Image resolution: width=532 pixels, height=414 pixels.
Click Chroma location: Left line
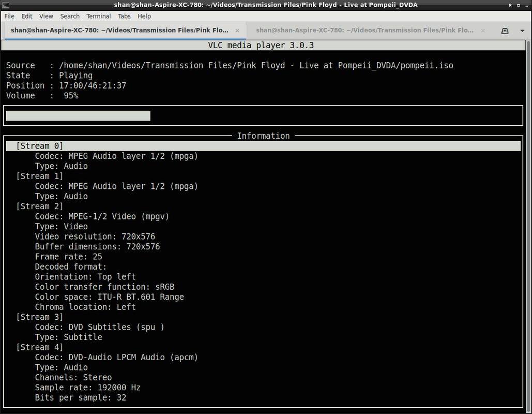pyautogui.click(x=85, y=307)
